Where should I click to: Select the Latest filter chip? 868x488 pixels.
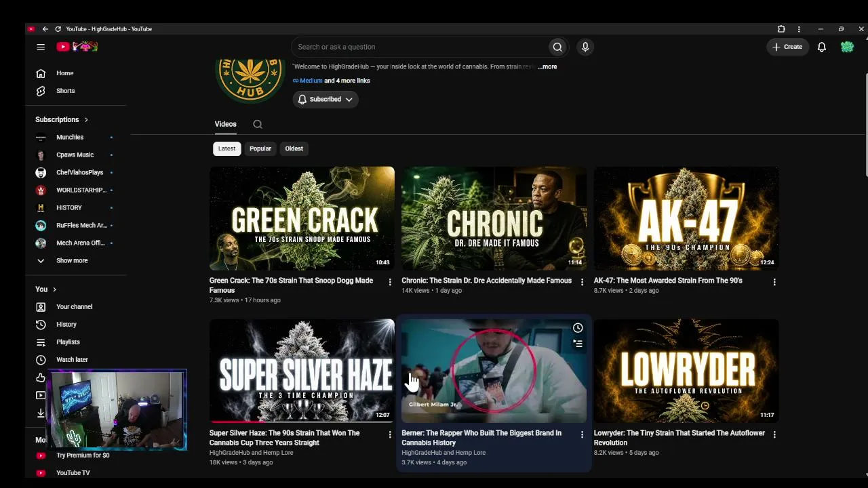pyautogui.click(x=227, y=148)
